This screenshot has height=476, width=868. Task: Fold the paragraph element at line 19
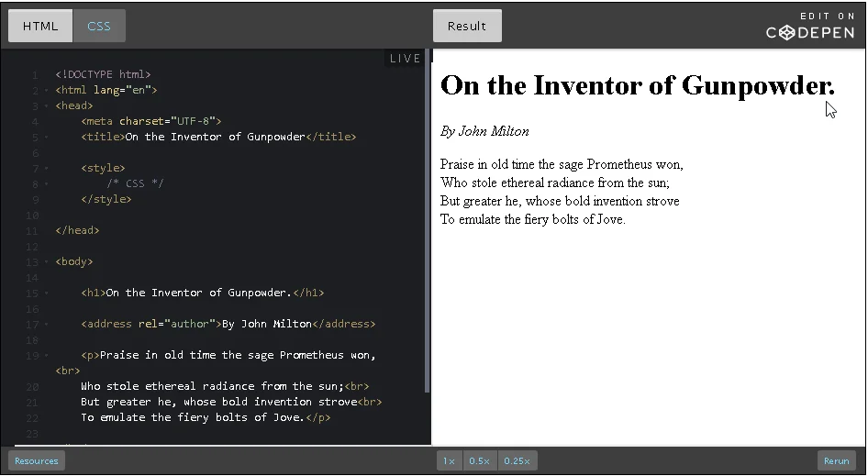[46, 356]
